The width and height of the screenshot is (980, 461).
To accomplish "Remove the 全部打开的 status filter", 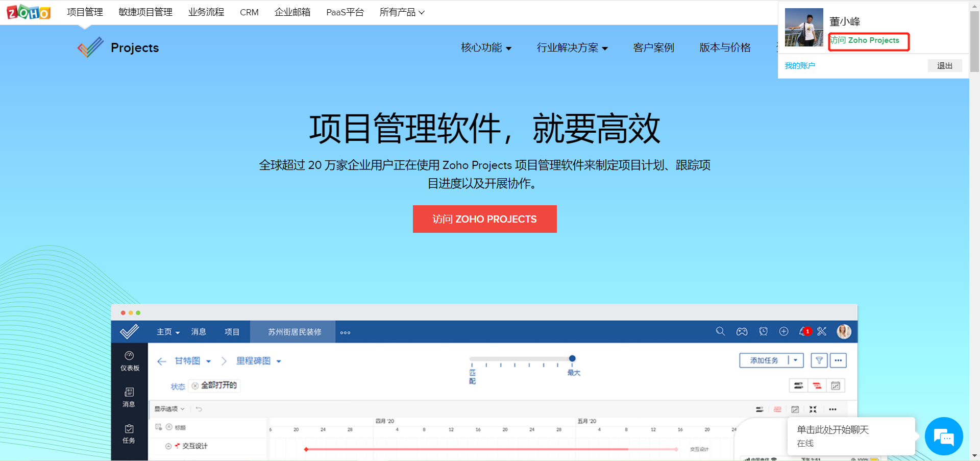I will point(195,386).
